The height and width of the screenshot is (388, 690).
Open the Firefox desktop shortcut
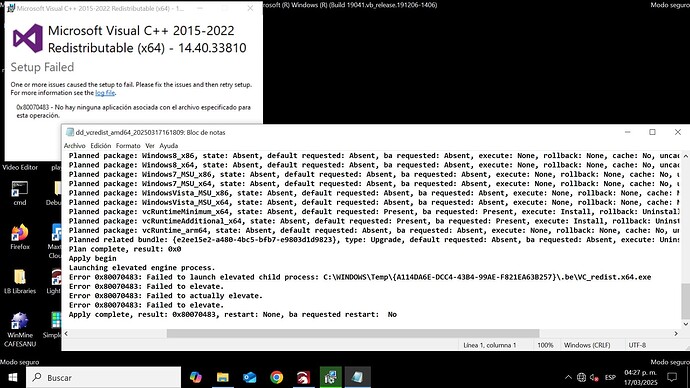tap(20, 238)
